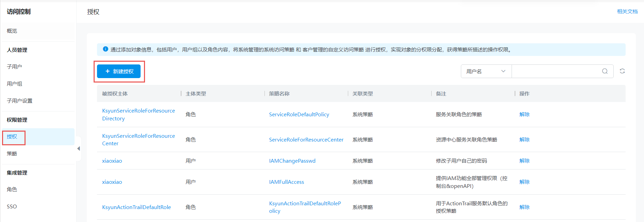Click the refresh list icon
Screen dimensions: 644x222
click(622, 71)
